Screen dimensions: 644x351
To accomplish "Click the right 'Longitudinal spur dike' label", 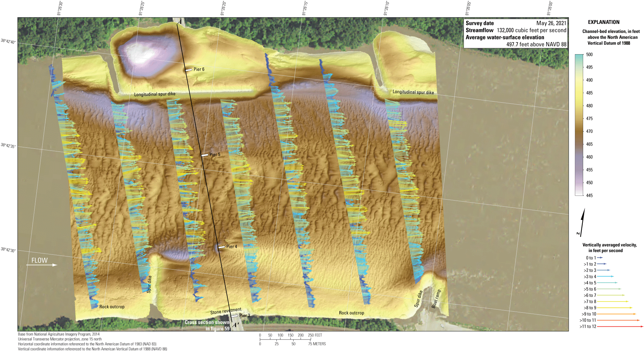I will coord(413,92).
